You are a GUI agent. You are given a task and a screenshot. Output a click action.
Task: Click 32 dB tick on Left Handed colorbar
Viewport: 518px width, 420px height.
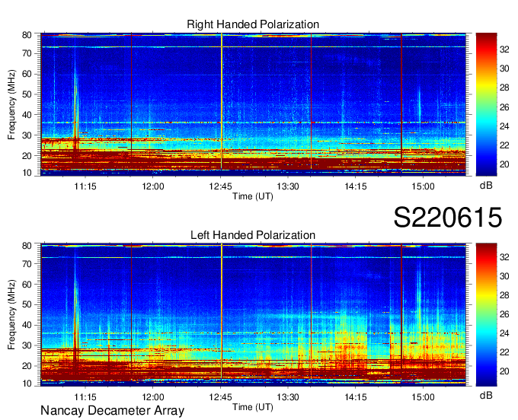(x=504, y=256)
